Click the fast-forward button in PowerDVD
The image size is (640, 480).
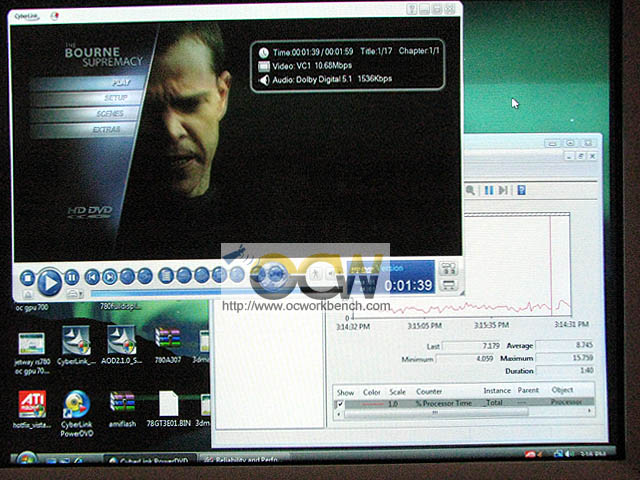pos(144,276)
